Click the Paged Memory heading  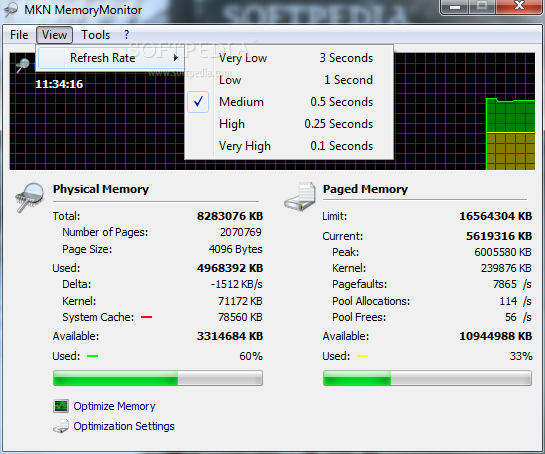coord(365,189)
